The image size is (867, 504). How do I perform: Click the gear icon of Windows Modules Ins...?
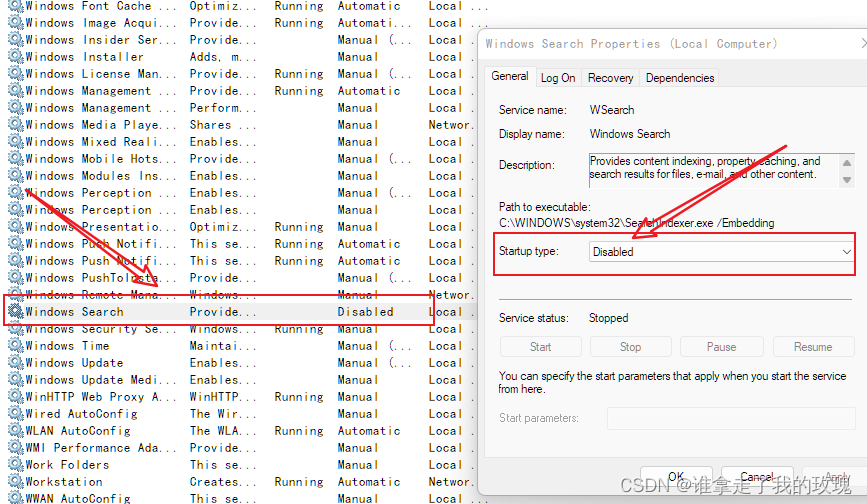click(x=15, y=176)
